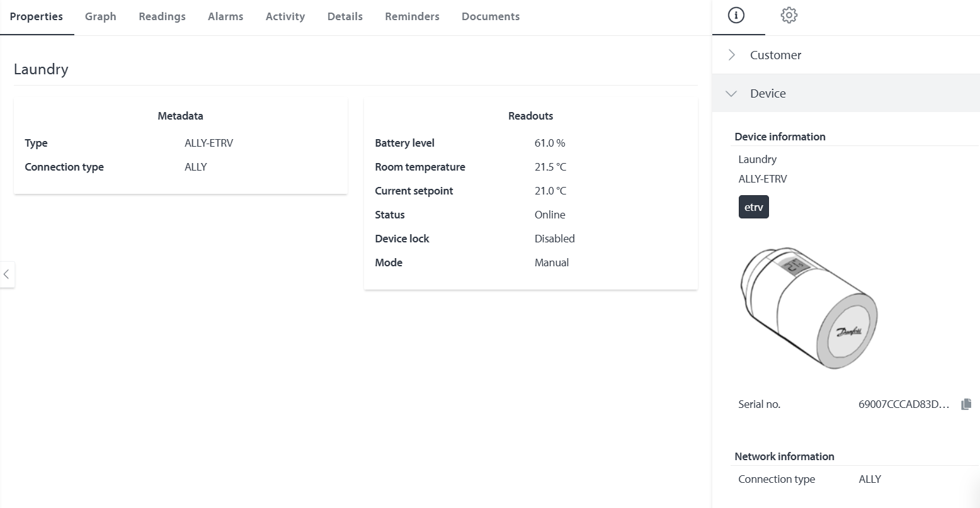Select the Details tab
The width and height of the screenshot is (980, 508).
[345, 16]
